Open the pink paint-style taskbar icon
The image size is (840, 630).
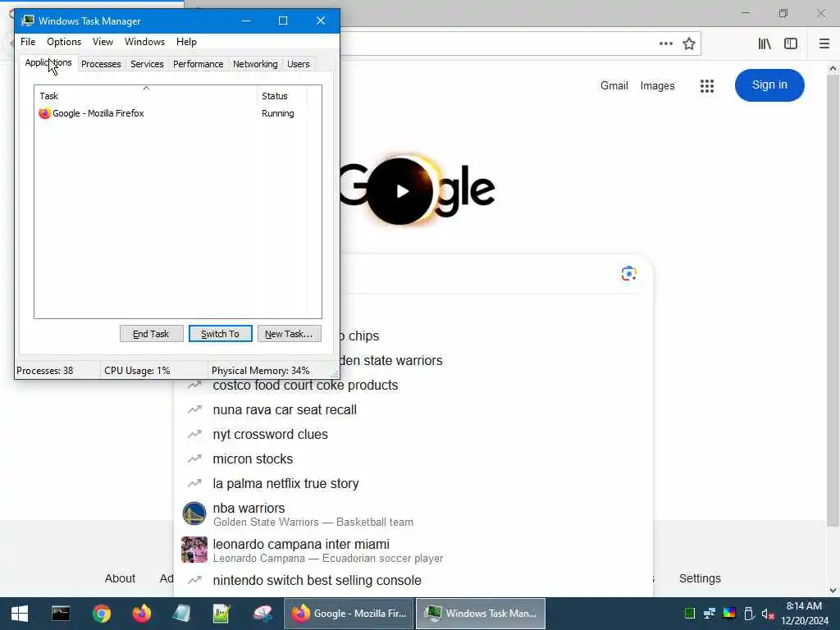pyautogui.click(x=262, y=614)
